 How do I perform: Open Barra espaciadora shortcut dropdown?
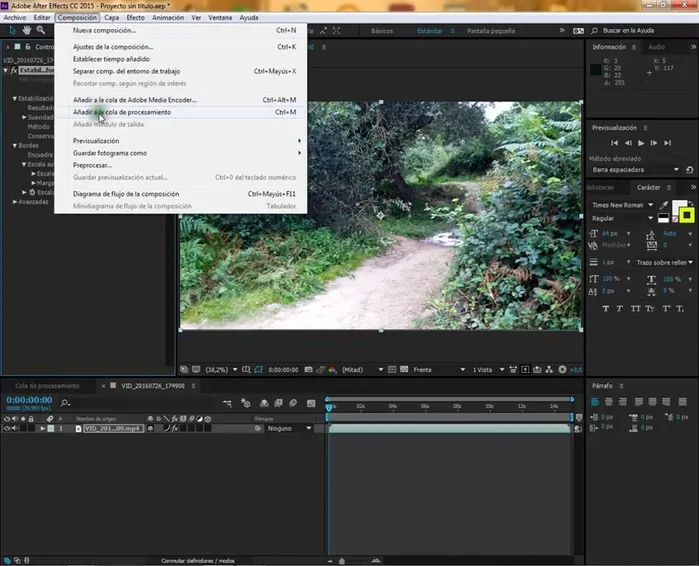coord(635,170)
